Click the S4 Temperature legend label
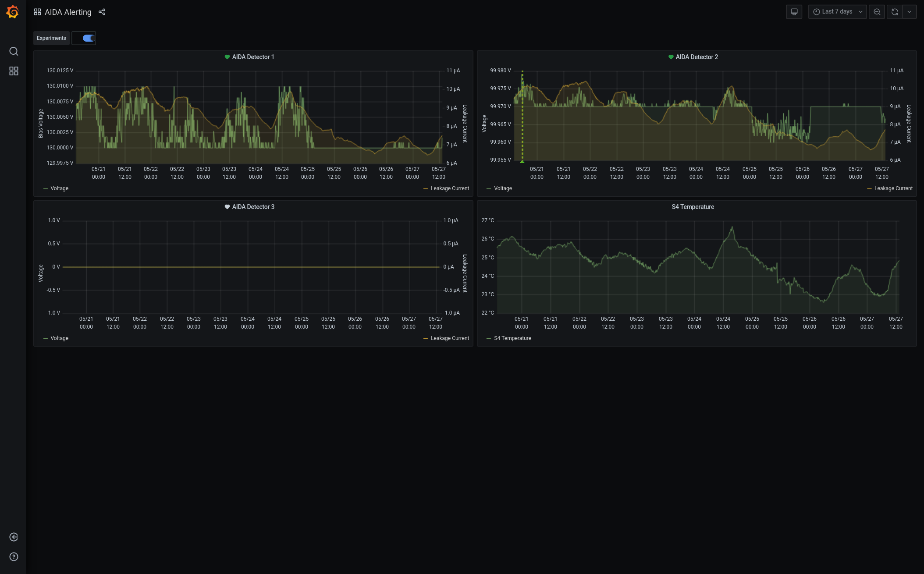This screenshot has width=924, height=574. 512,338
